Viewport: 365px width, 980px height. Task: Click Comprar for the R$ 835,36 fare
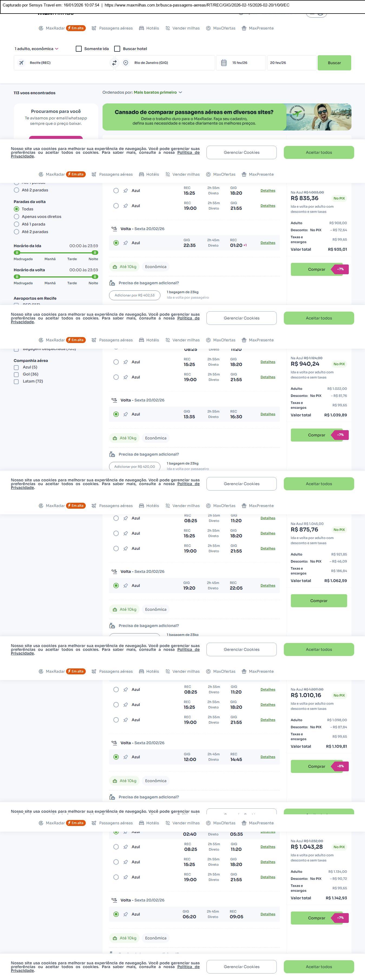(316, 269)
